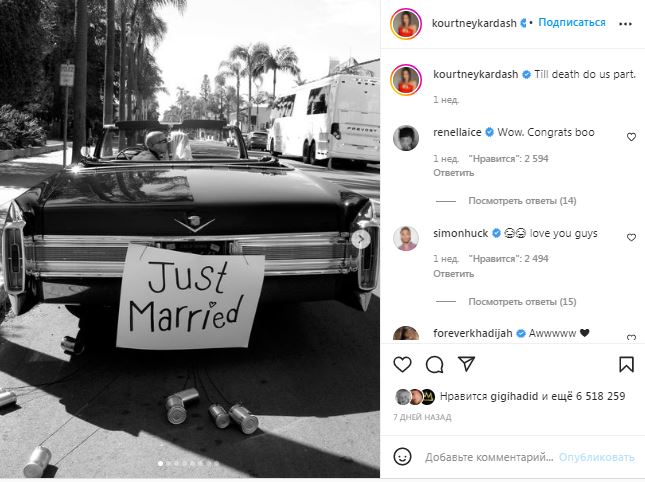The image size is (645, 482).
Task: Follow kourtneykardash via Подписаться
Action: coord(572,22)
